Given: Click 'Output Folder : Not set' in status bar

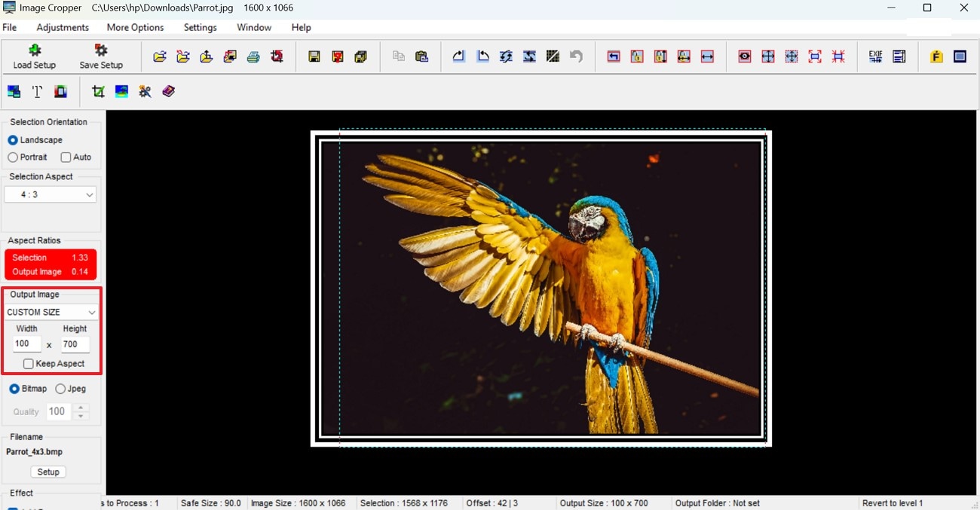Looking at the screenshot, I should (x=718, y=503).
